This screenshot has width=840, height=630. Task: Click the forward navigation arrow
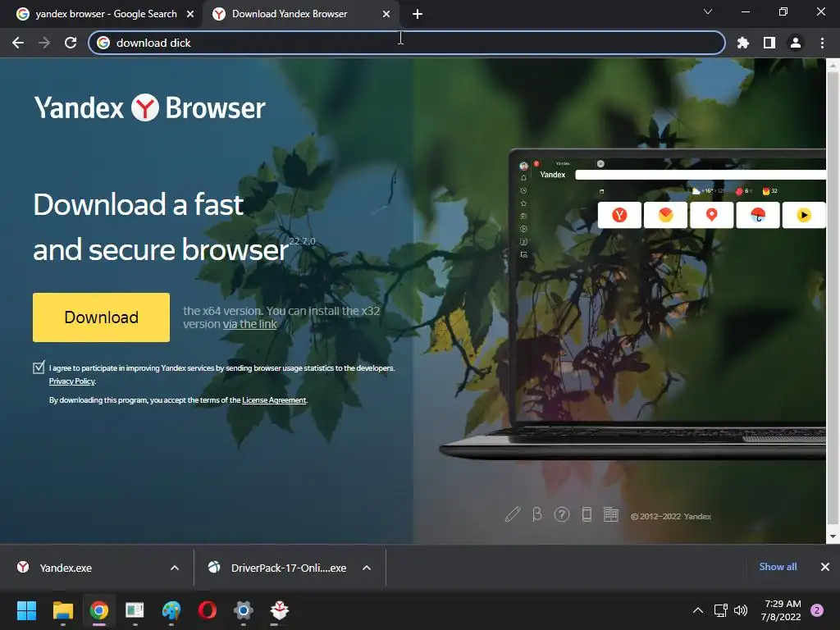44,43
